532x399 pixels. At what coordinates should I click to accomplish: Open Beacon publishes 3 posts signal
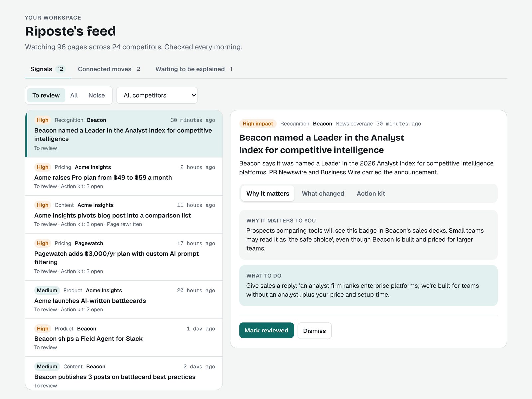(x=124, y=373)
